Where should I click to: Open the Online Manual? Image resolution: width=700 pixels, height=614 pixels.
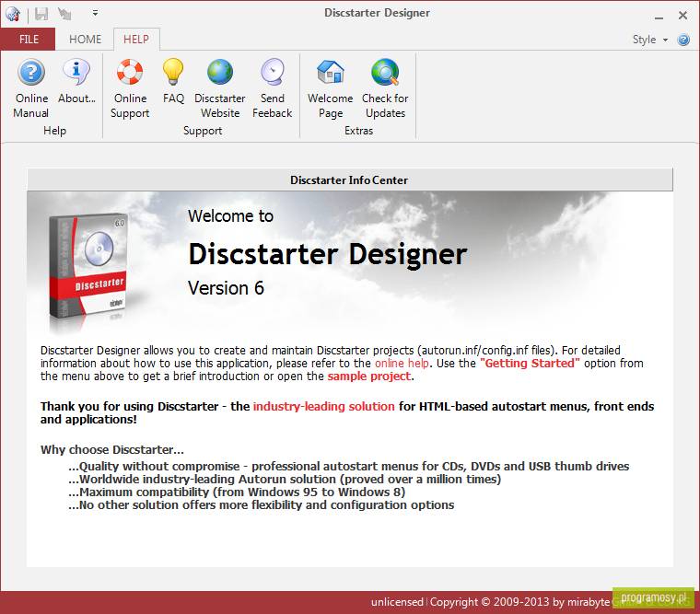click(30, 88)
